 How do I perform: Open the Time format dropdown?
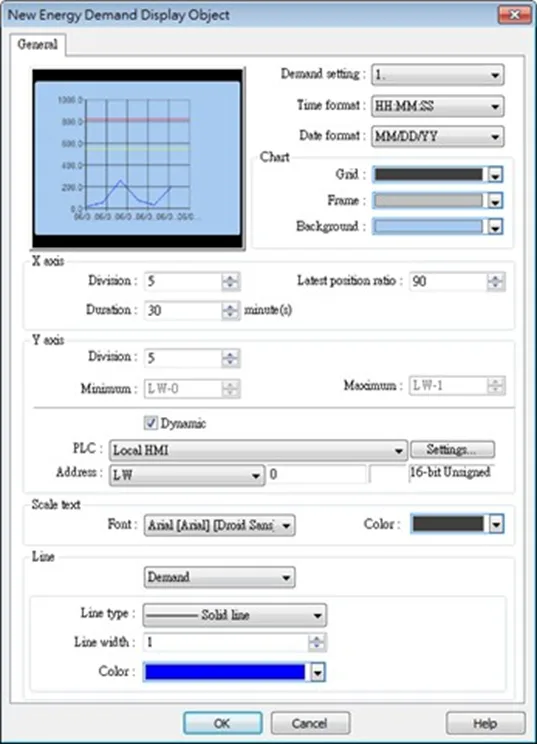[437, 106]
